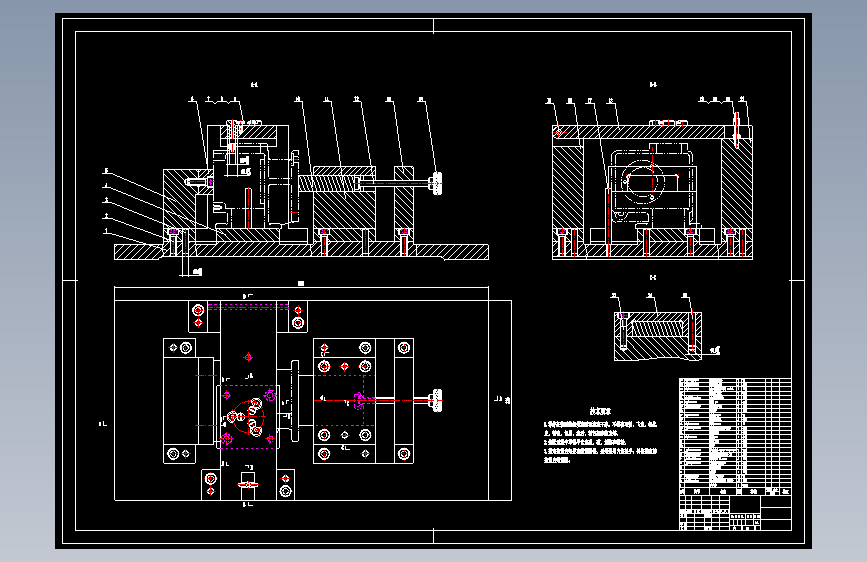Select the small detail section view with the spring
This screenshot has height=562, width=867.
(x=657, y=336)
